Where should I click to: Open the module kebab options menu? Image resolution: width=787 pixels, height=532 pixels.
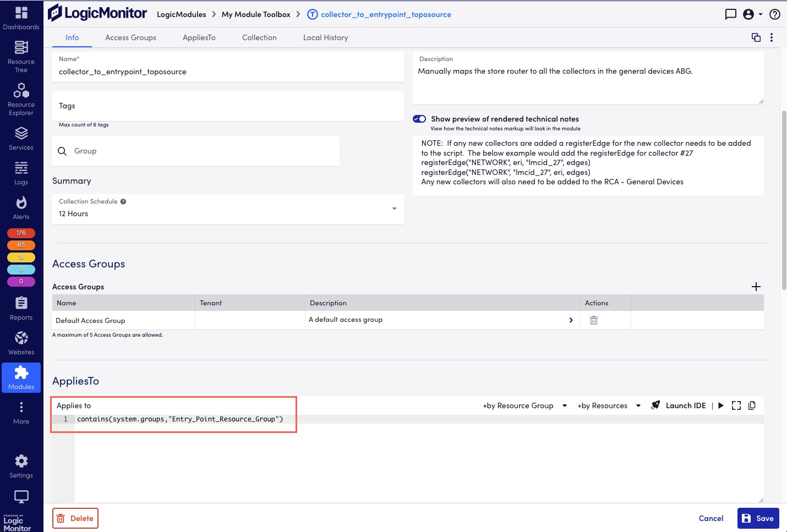pos(772,37)
